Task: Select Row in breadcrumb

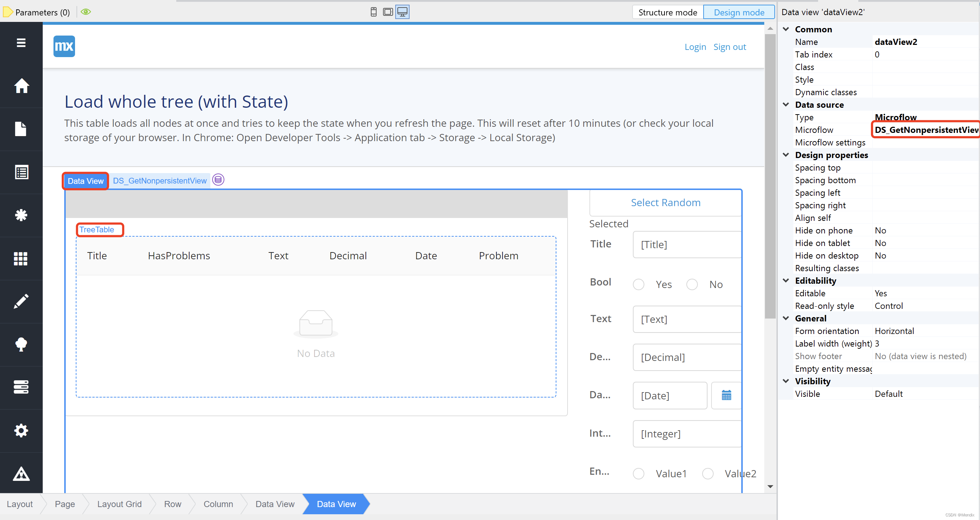Action: (173, 504)
